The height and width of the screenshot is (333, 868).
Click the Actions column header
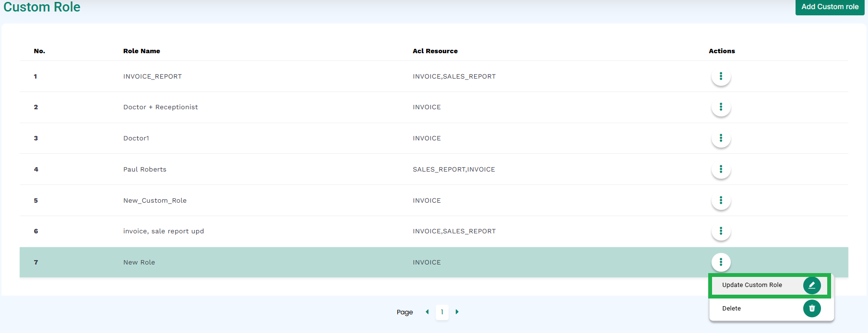[722, 51]
